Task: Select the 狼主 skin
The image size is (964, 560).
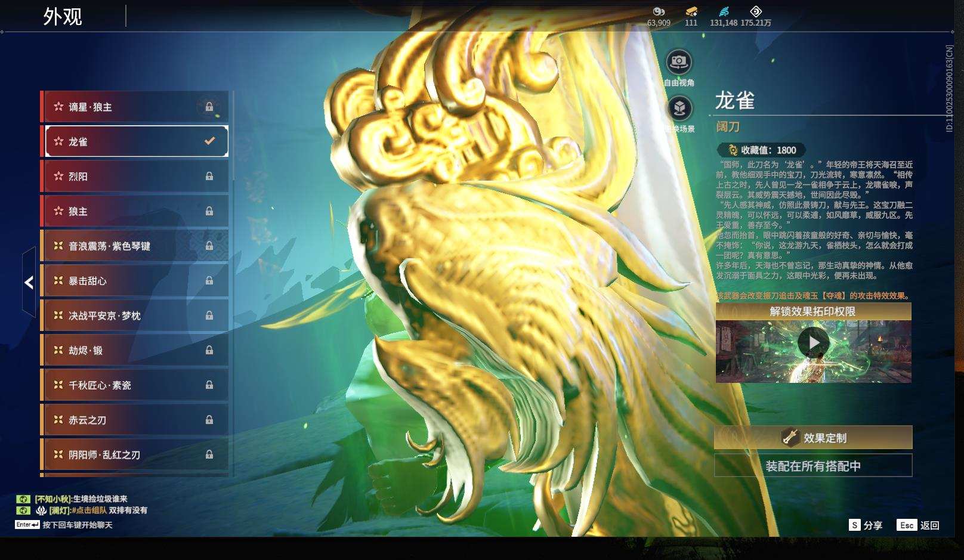Action: point(135,211)
